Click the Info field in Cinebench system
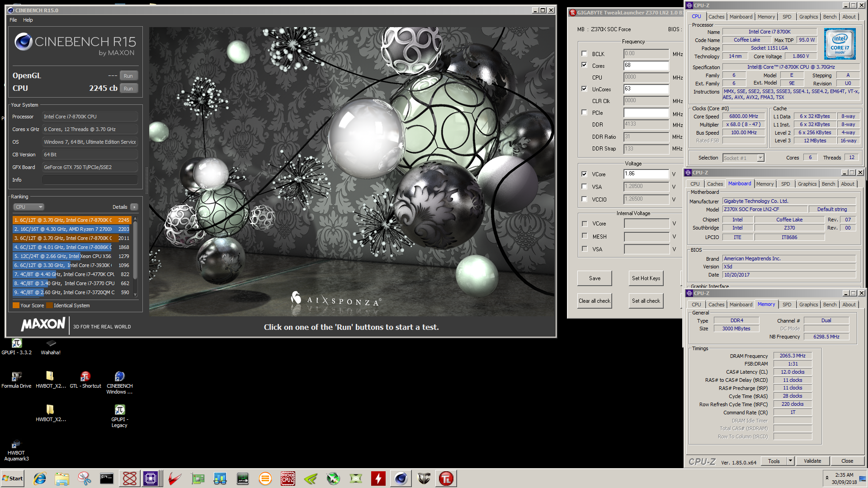Viewport: 868px width, 488px height. (x=90, y=180)
